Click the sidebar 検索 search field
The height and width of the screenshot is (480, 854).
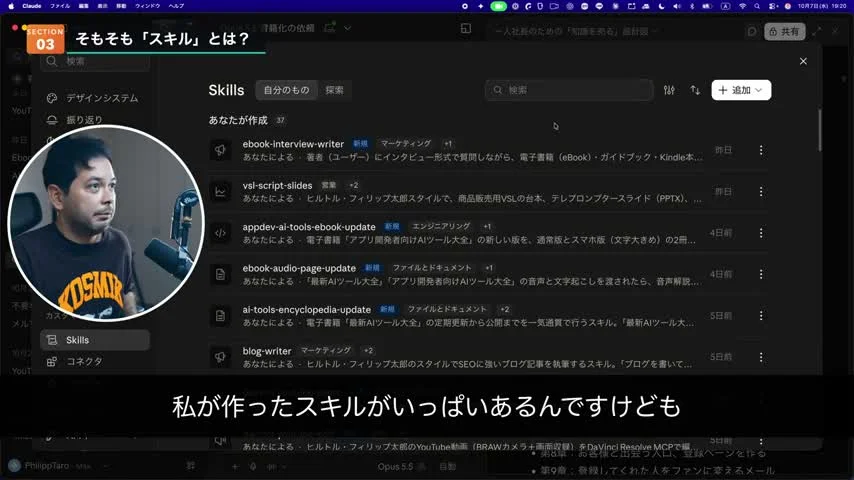tap(95, 61)
